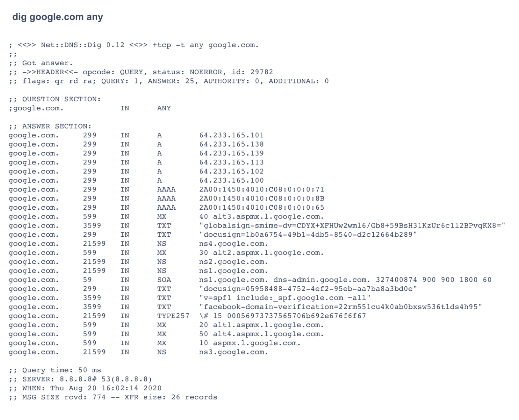The image size is (519, 420).
Task: Click the SOA record type label
Action: pyautogui.click(x=164, y=280)
